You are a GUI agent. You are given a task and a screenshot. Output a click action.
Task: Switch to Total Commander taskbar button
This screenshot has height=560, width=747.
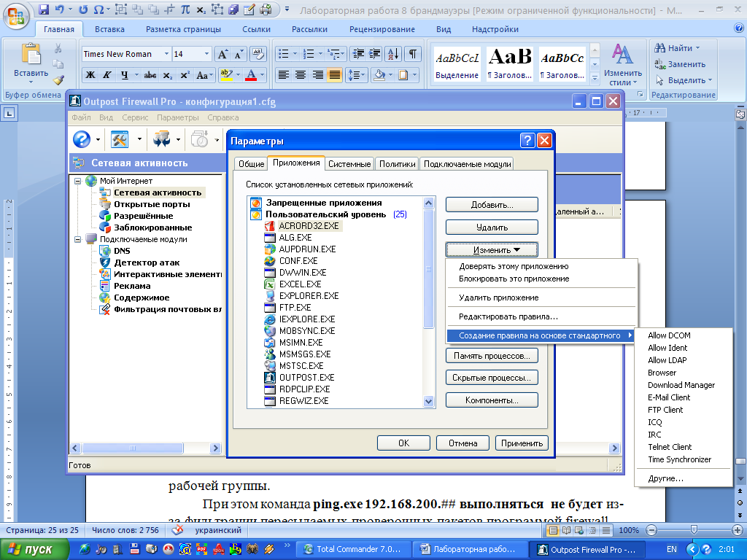pos(352,549)
